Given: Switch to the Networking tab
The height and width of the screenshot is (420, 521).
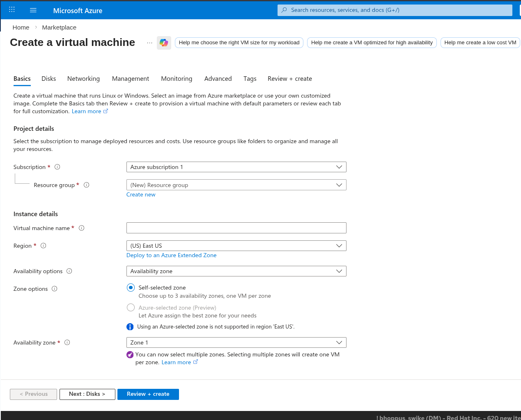Looking at the screenshot, I should coord(83,79).
